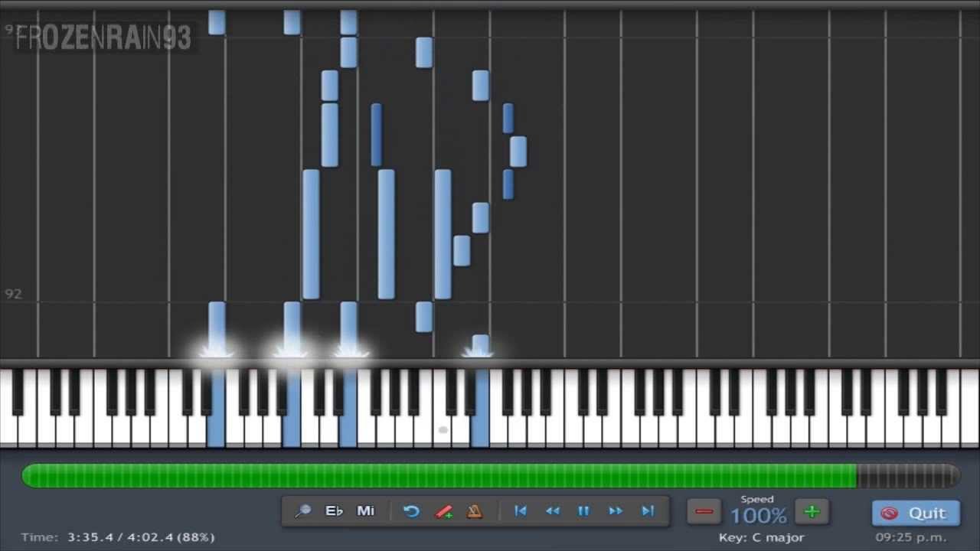
Task: Seek in the green song progress bar
Action: tap(490, 476)
